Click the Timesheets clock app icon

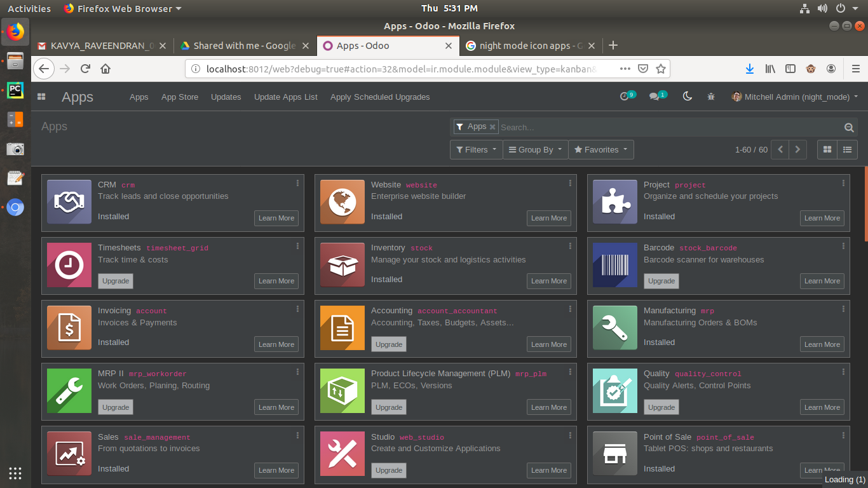point(69,265)
